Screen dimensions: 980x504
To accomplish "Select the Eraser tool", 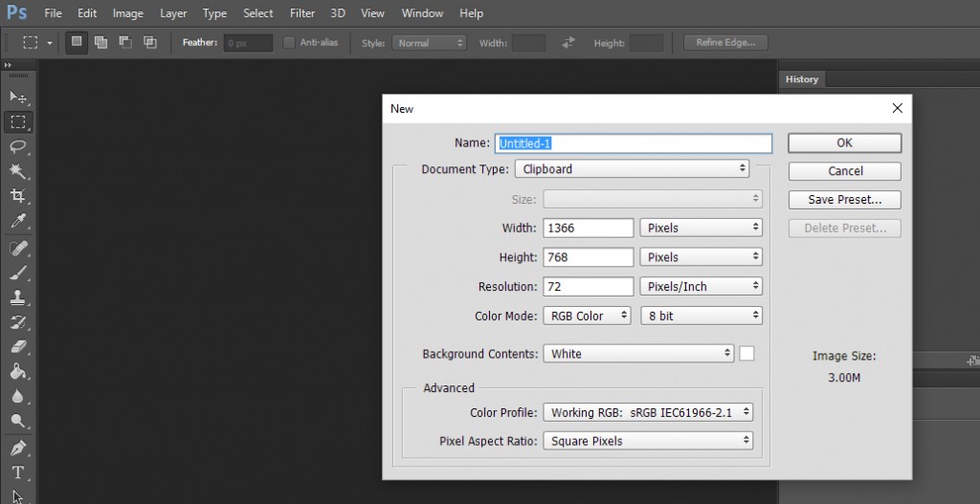I will (18, 347).
